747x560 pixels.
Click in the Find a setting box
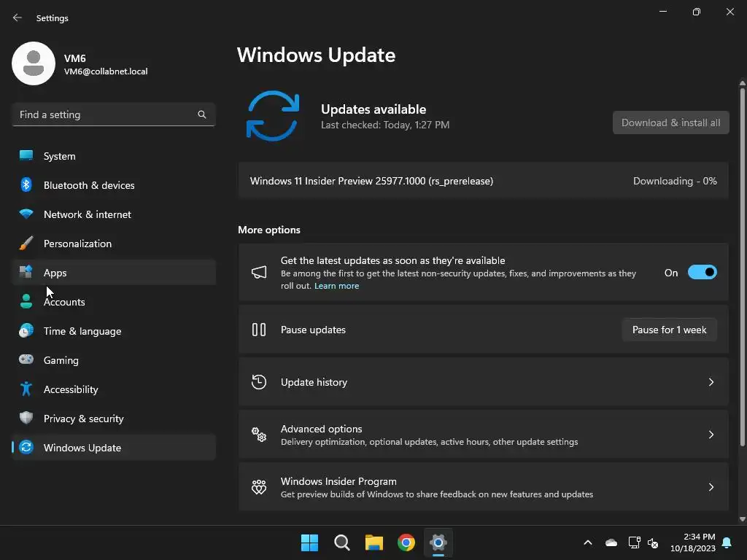point(113,114)
